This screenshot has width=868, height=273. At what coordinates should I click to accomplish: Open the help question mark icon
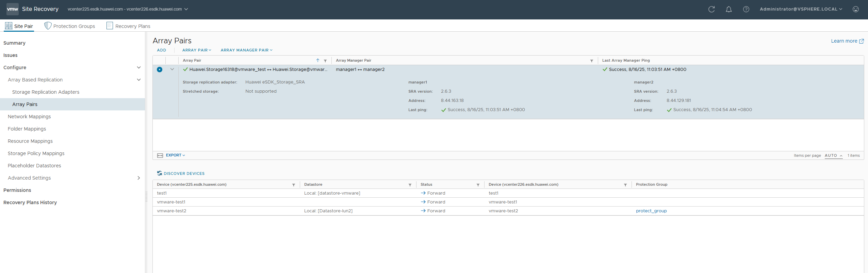pyautogui.click(x=746, y=9)
